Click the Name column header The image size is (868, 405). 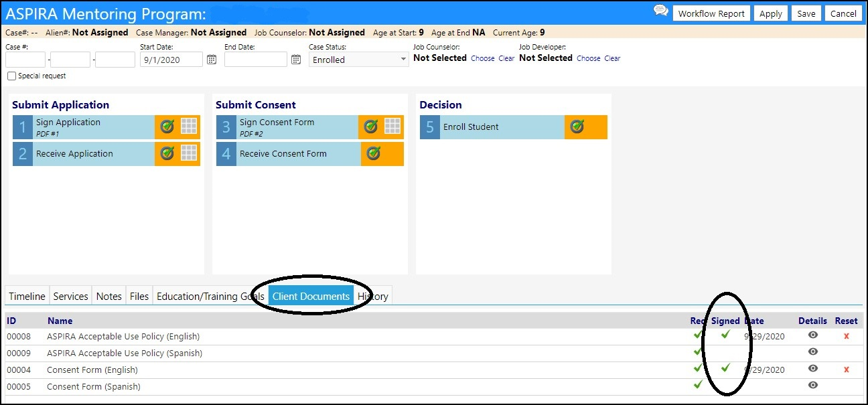(60, 321)
